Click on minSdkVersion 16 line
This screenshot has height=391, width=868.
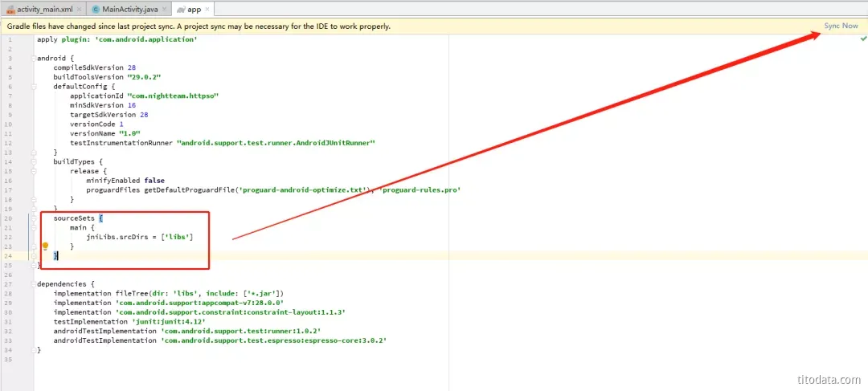tap(102, 105)
